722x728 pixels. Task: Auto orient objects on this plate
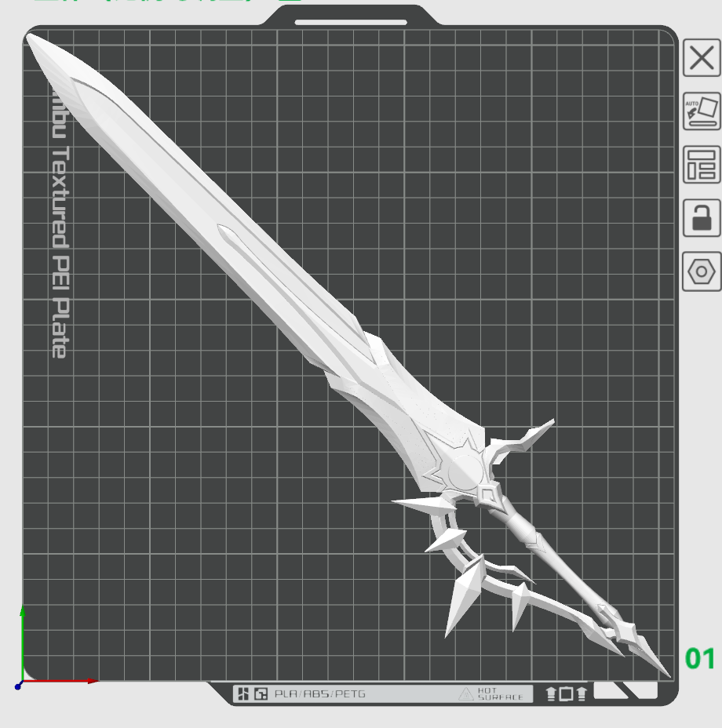click(702, 111)
